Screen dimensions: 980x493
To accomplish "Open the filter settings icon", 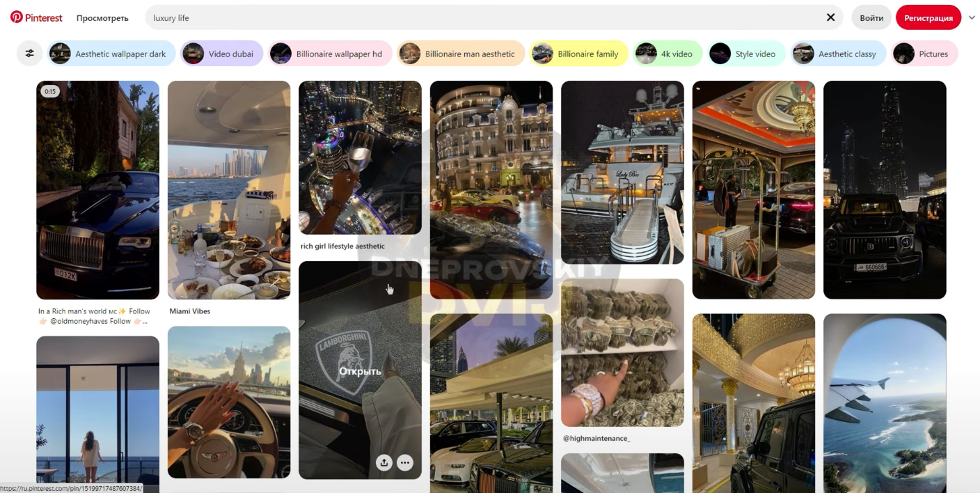I will [x=29, y=53].
